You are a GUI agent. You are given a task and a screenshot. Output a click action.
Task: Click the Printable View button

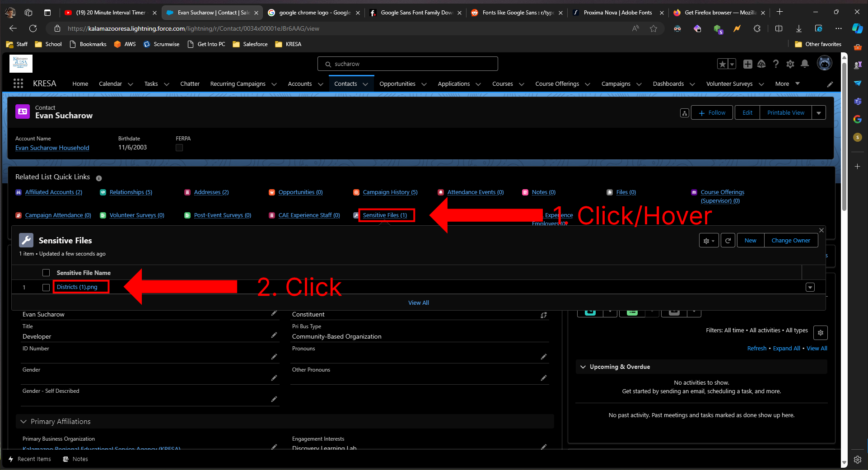786,113
